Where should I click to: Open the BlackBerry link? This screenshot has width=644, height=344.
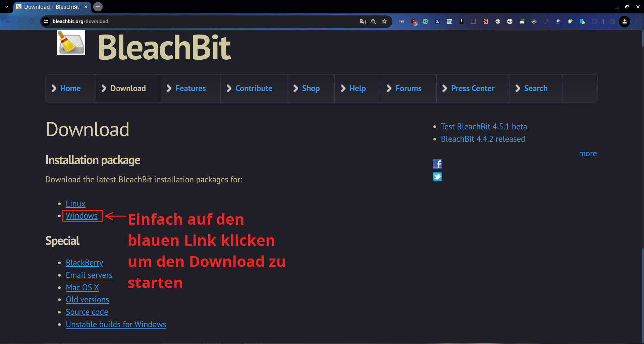(x=85, y=263)
